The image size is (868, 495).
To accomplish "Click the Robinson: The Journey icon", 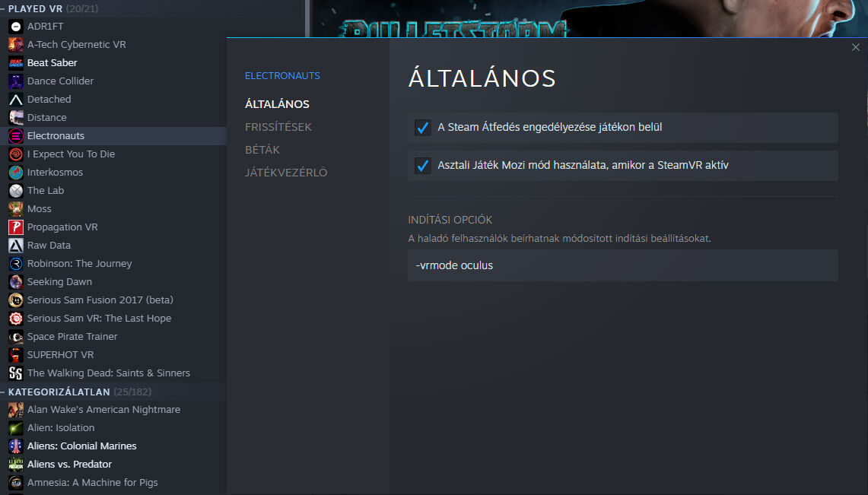I will pyautogui.click(x=15, y=264).
